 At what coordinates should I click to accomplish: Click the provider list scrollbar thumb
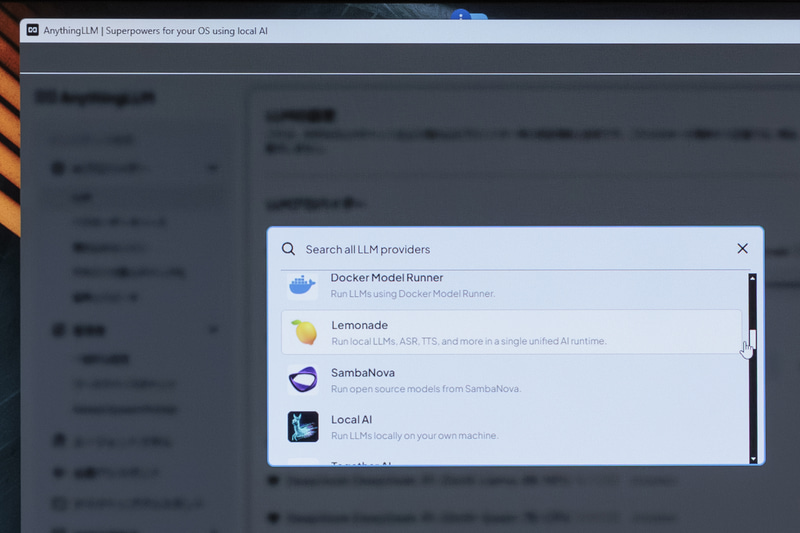(x=753, y=339)
